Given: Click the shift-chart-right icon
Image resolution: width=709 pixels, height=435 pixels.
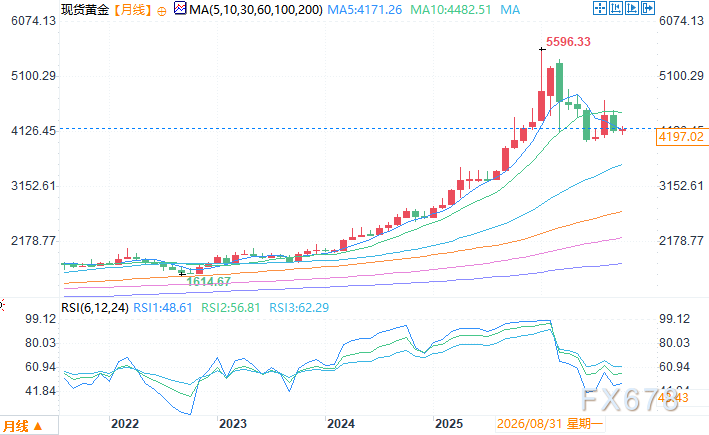Looking at the screenshot, I should pyautogui.click(x=632, y=8).
